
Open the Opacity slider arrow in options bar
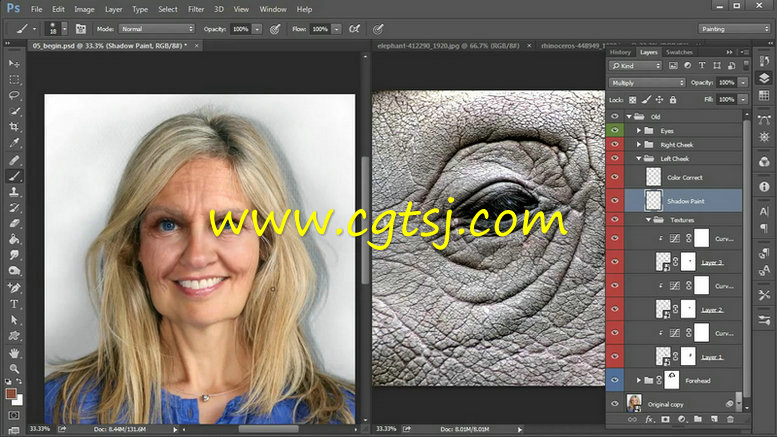(257, 29)
